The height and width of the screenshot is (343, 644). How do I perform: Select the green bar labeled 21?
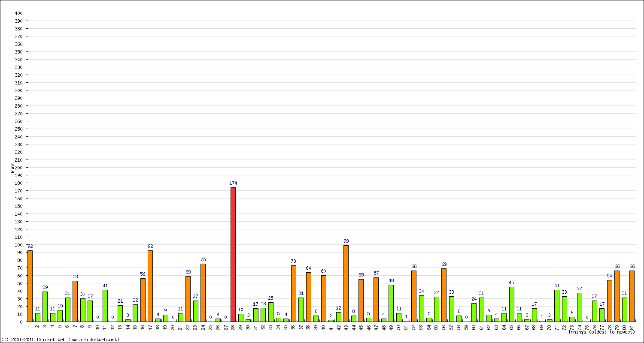point(120,313)
